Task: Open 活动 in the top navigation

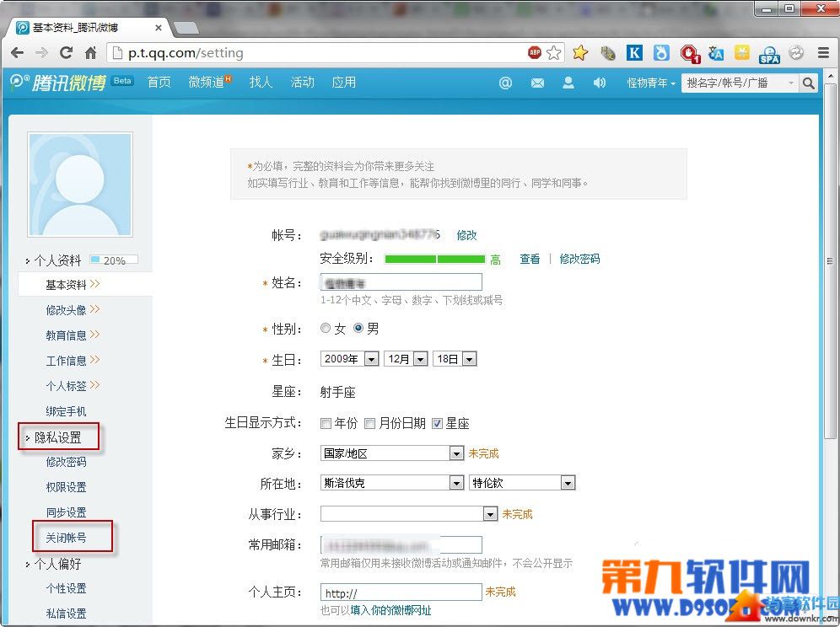Action: (302, 82)
